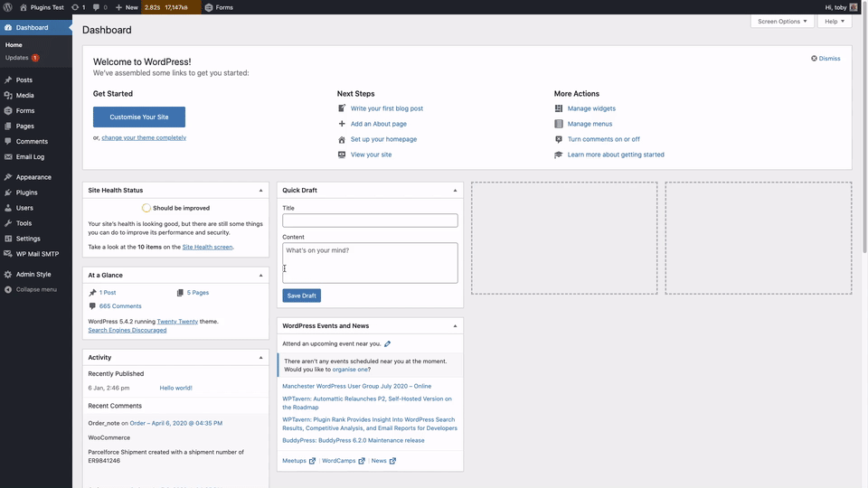Image resolution: width=868 pixels, height=488 pixels.
Task: Click the Manage widgets icon
Action: (x=559, y=108)
